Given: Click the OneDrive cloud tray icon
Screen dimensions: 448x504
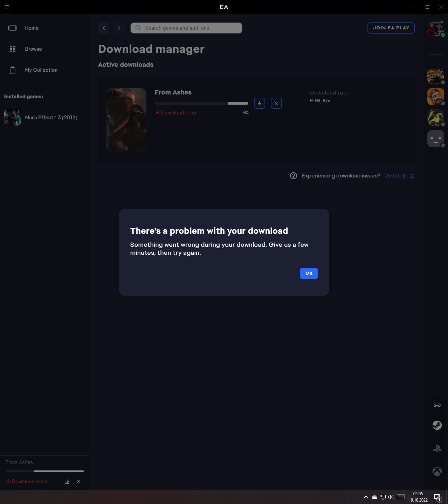Looking at the screenshot, I should (374, 497).
